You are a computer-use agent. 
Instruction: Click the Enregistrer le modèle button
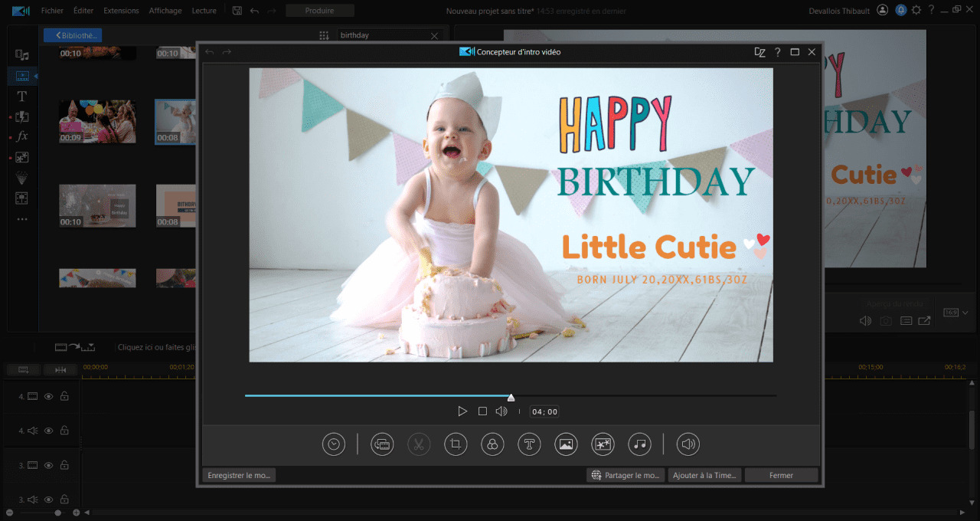(240, 475)
